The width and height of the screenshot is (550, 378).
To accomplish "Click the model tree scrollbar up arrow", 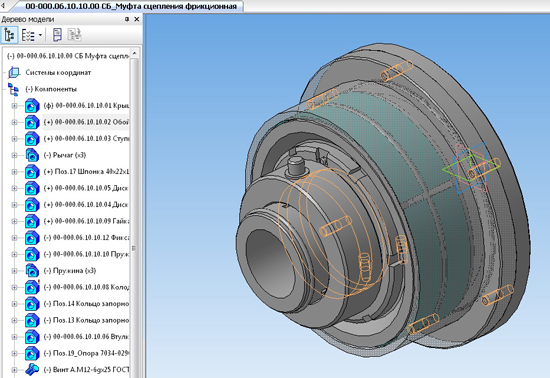I will point(134,54).
